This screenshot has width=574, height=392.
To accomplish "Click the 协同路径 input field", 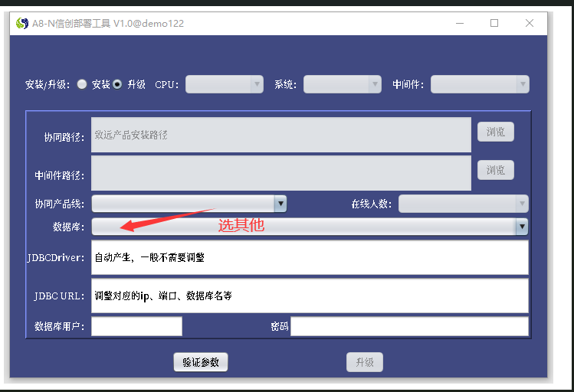I will click(281, 135).
